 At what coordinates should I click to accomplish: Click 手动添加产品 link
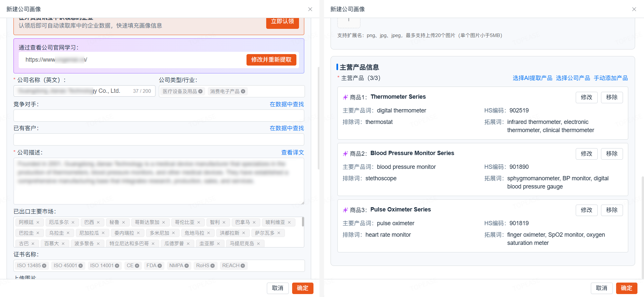pyautogui.click(x=611, y=78)
